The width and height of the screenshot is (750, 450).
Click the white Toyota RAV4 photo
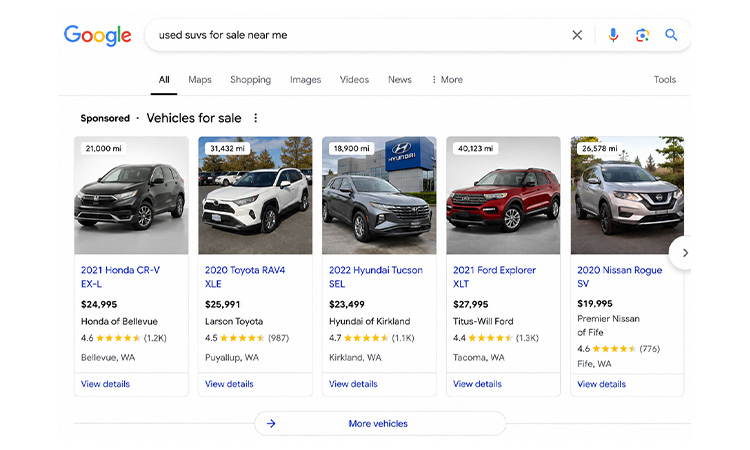pos(255,195)
